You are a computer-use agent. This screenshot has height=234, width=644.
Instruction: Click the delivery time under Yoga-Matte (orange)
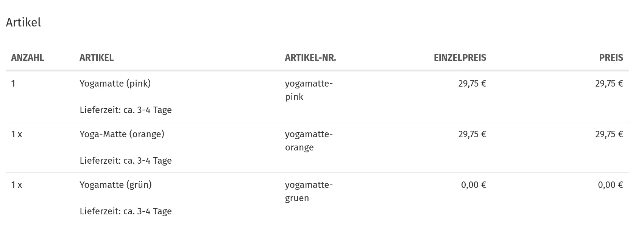pos(126,161)
